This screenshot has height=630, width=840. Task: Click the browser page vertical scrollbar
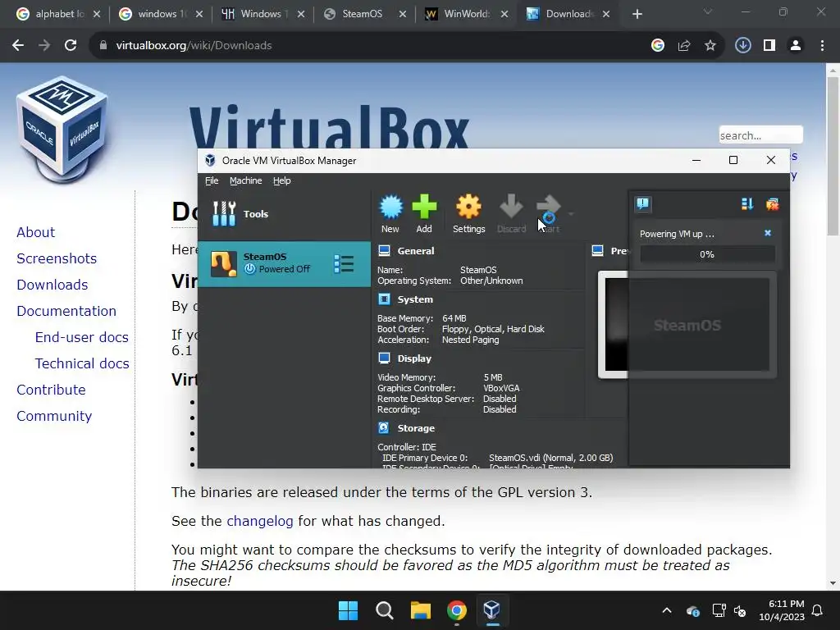[833, 155]
